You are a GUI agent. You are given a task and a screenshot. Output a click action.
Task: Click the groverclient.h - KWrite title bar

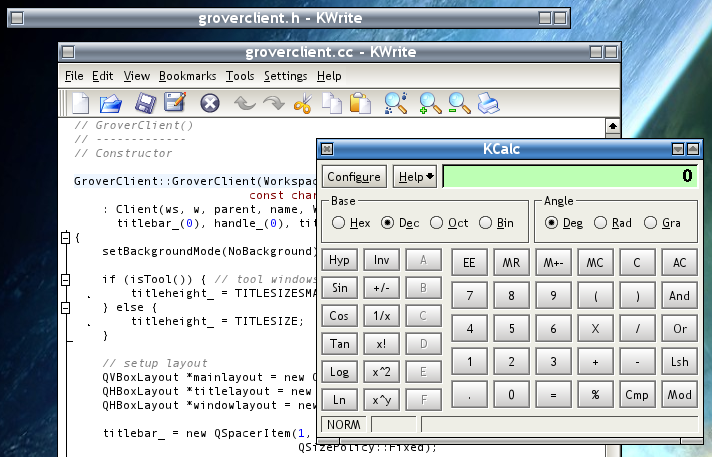280,18
